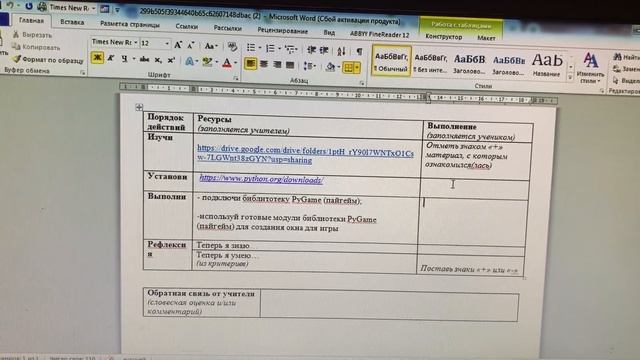Apply a bulleted list
The image size is (640, 360).
pyautogui.click(x=251, y=48)
